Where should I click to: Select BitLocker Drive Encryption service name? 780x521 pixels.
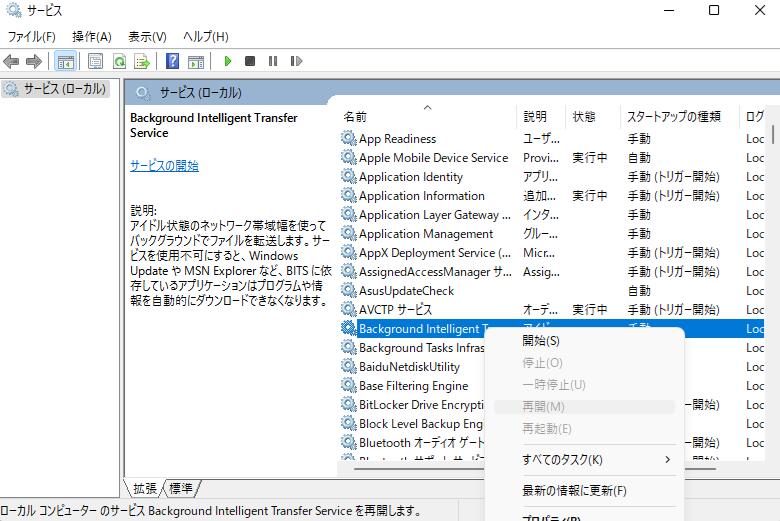[x=421, y=405]
